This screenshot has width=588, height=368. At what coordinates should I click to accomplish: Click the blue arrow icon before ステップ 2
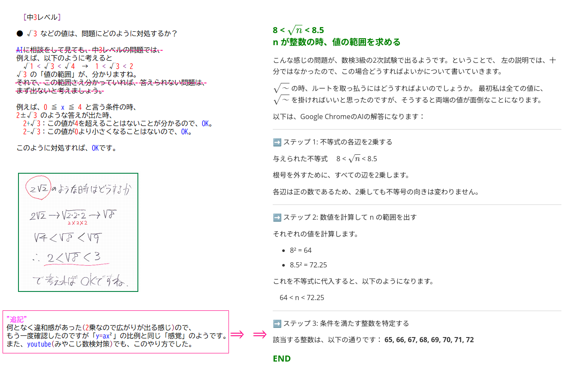click(x=276, y=217)
